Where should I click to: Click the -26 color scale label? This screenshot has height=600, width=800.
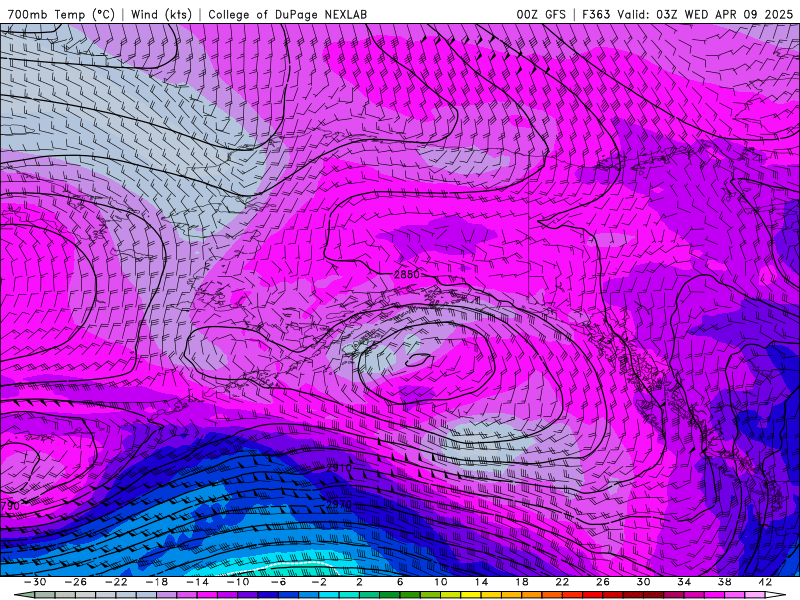point(76,582)
